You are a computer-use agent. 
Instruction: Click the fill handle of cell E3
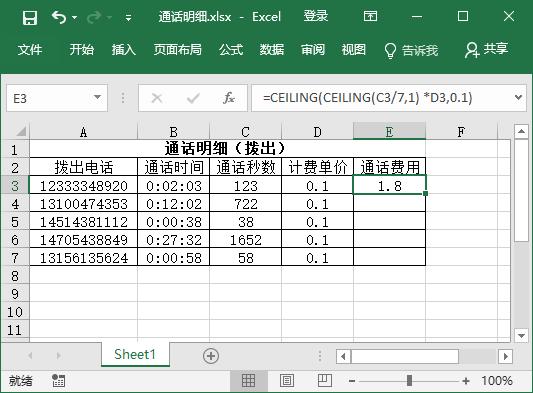[x=425, y=193]
